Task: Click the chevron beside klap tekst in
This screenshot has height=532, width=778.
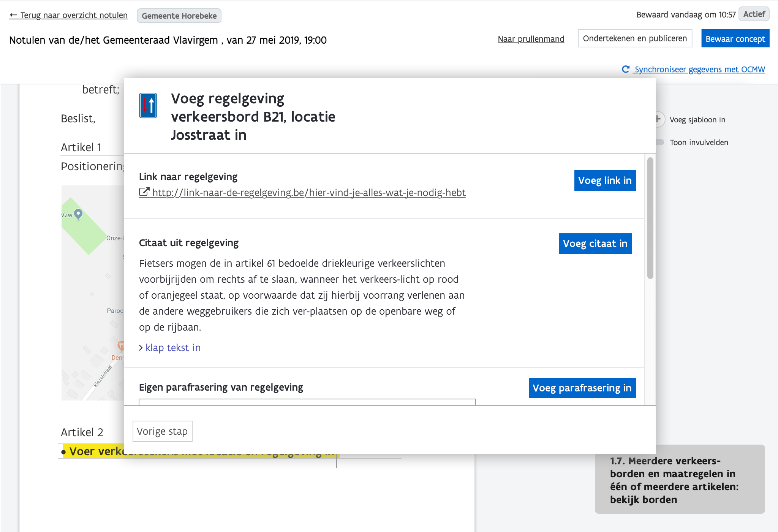Action: tap(141, 348)
